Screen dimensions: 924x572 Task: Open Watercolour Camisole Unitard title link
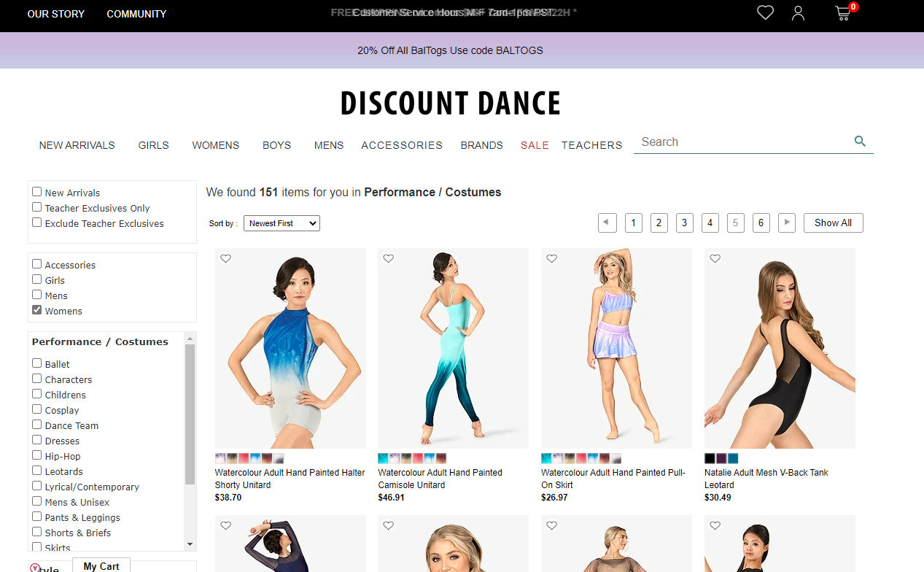[440, 479]
